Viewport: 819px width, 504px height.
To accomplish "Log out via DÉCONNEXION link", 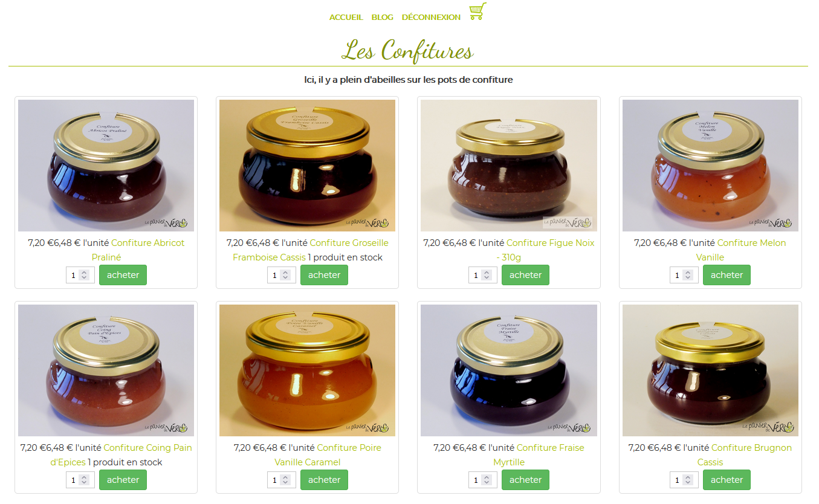I will coord(431,17).
